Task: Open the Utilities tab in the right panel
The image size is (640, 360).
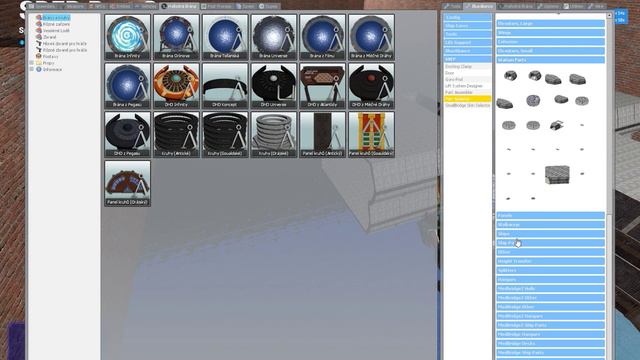Action: point(574,6)
